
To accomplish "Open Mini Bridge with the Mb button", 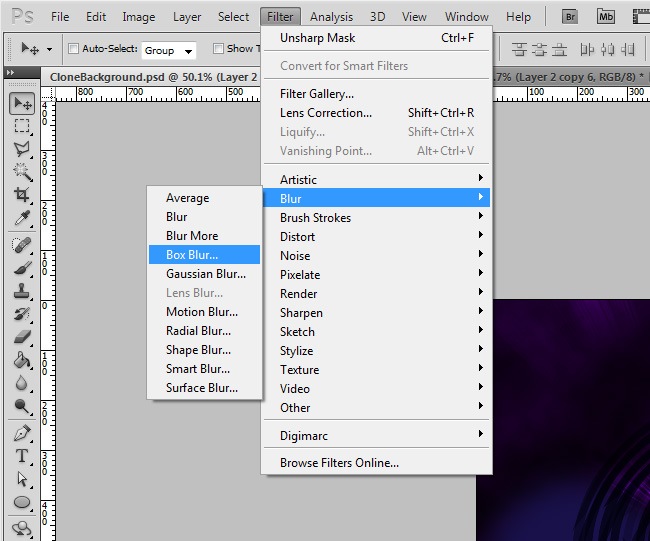I will (606, 16).
